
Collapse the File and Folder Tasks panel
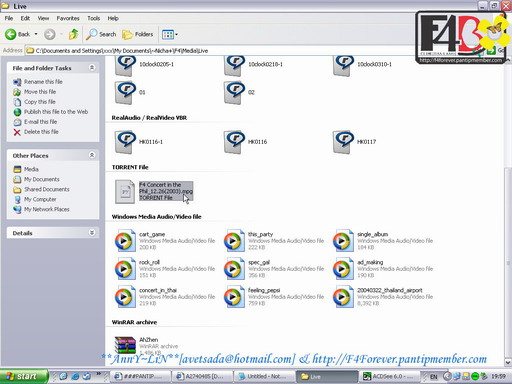click(92, 68)
